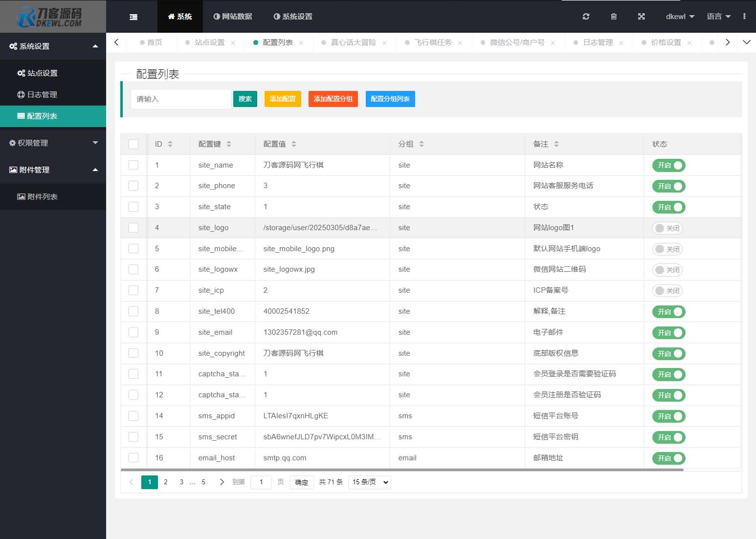Click the sidebar collapse menu icon

133,17
